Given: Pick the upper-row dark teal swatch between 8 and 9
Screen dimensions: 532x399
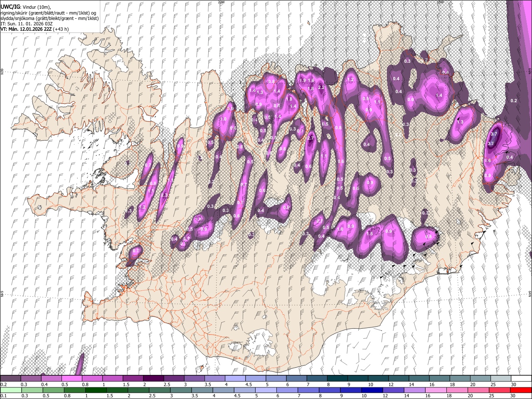Looking at the screenshot, I should pos(337,379).
